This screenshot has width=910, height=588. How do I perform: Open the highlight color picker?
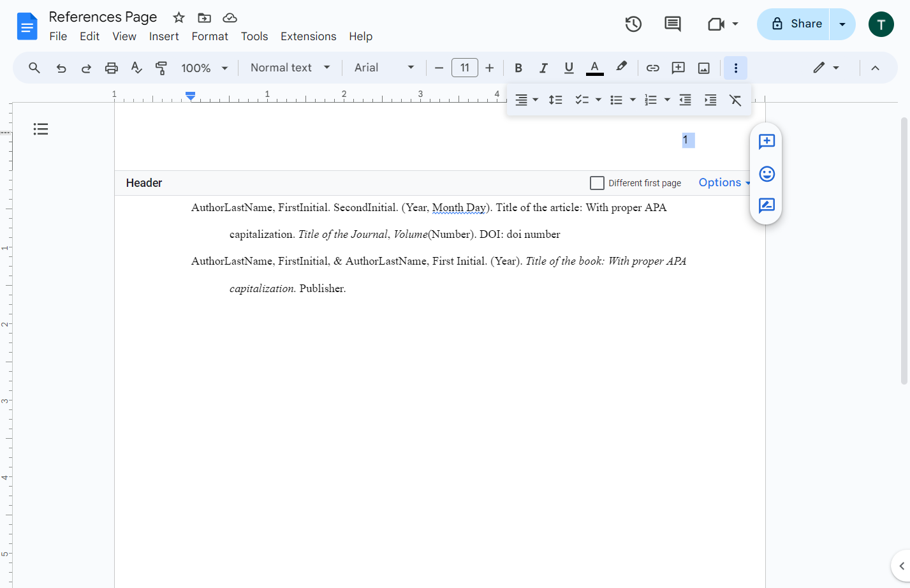[621, 68]
